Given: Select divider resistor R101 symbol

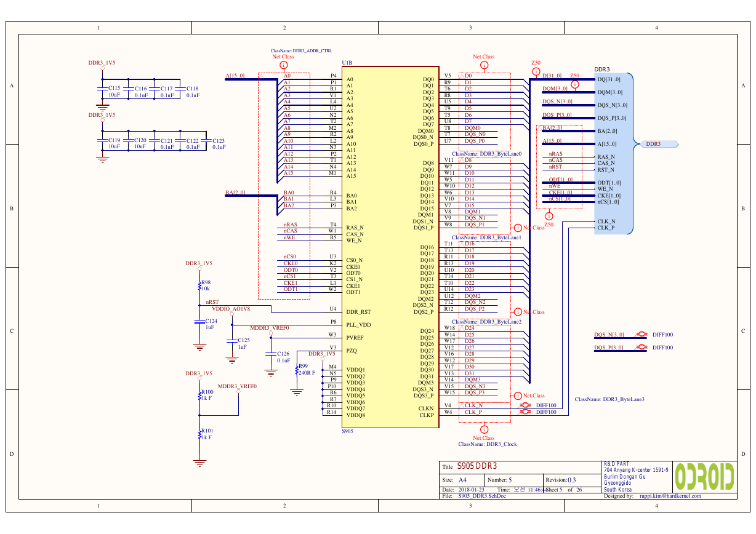Looking at the screenshot, I should 199,434.
